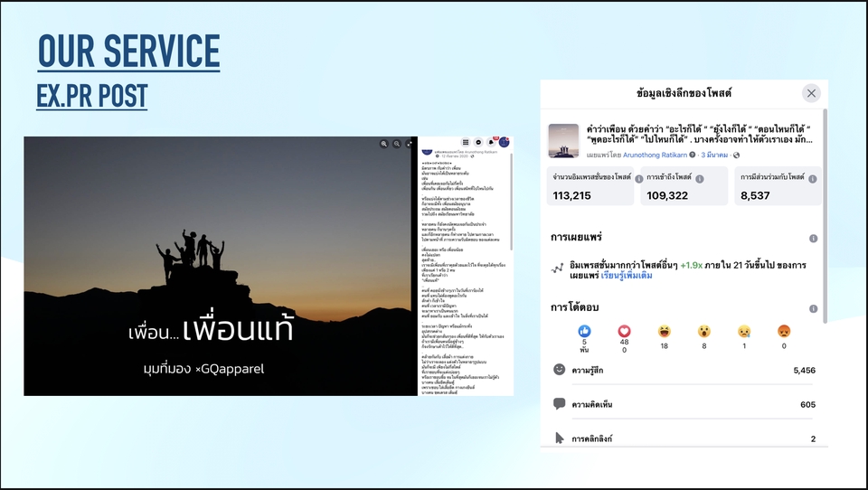Click the มุมที่มอง ×GQapparel caption
The width and height of the screenshot is (868, 490).
coord(203,369)
